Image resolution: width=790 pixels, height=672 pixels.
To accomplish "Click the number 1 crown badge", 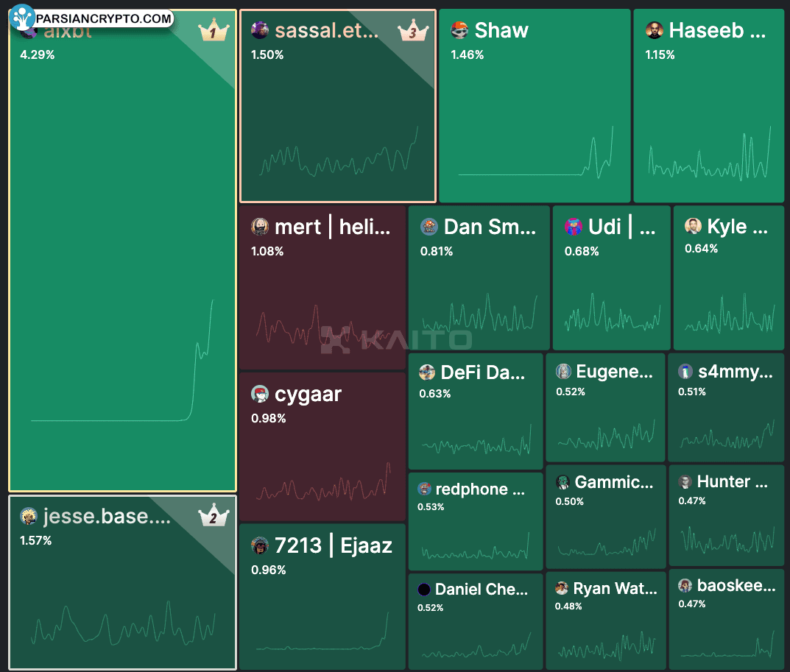I will 214,31.
